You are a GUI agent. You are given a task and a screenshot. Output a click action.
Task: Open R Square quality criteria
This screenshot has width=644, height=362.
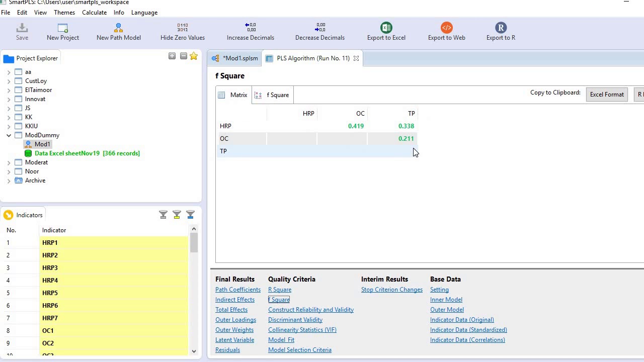pyautogui.click(x=280, y=290)
